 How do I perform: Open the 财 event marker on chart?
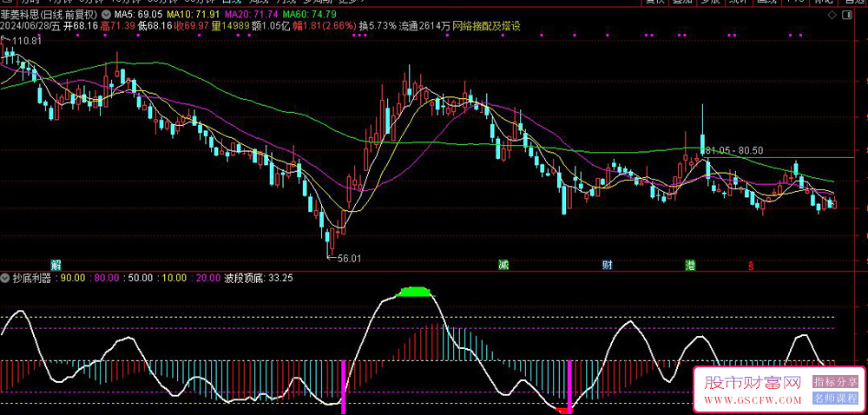pos(608,265)
